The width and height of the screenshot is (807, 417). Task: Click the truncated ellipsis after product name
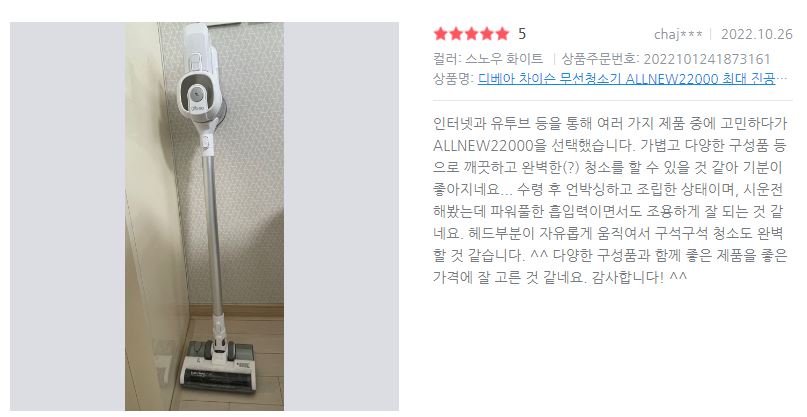pyautogui.click(x=782, y=80)
